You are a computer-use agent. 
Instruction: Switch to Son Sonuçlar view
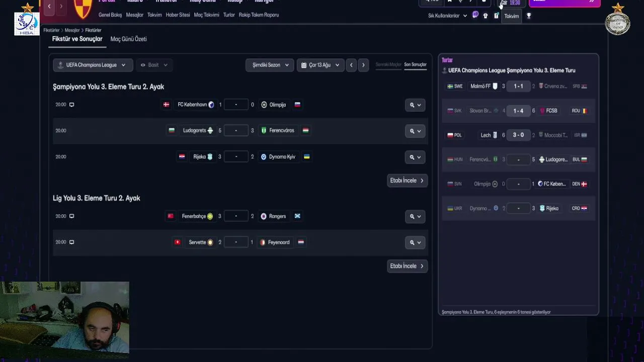coord(415,64)
